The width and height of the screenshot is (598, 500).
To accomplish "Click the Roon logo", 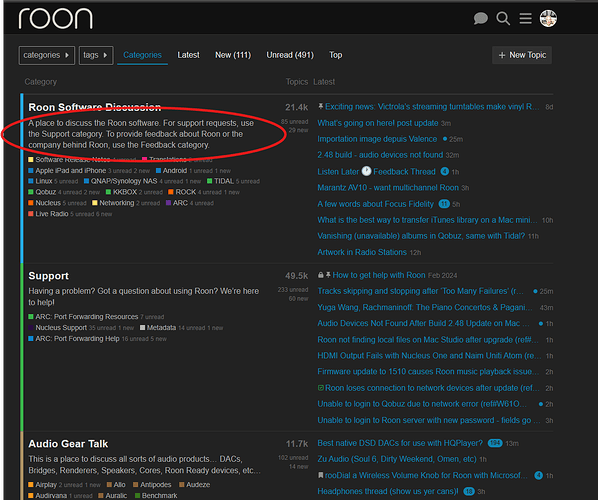I will click(x=56, y=19).
